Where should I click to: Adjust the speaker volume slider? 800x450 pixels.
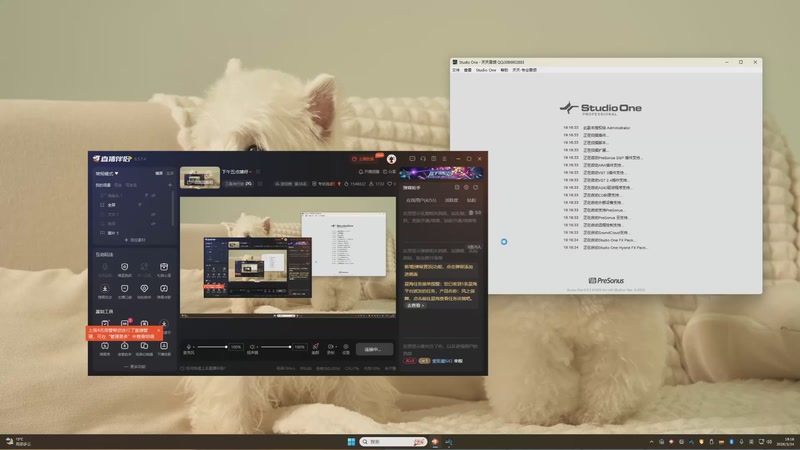276,347
